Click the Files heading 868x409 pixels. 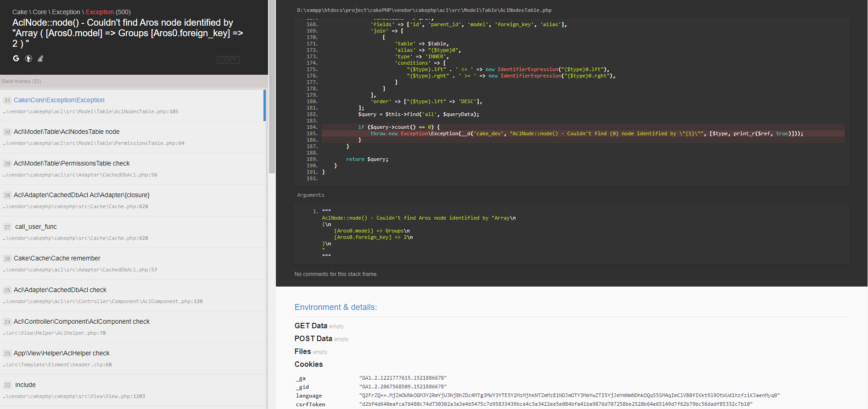coord(302,351)
